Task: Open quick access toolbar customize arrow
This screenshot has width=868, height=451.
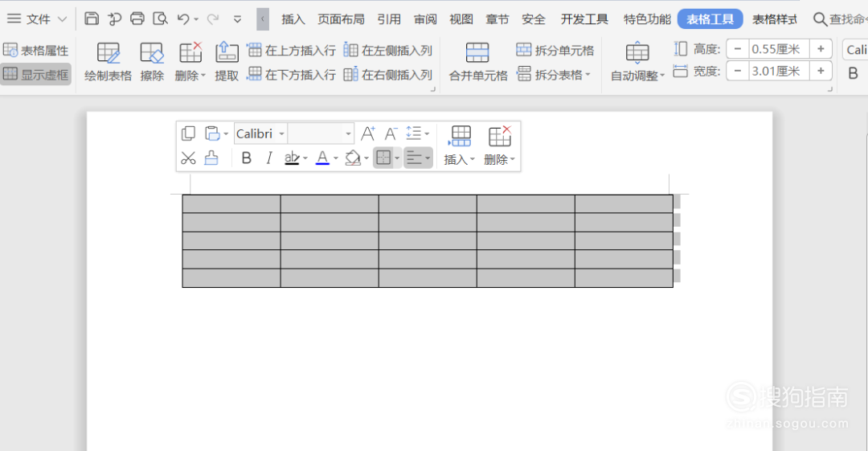Action: click(x=237, y=19)
